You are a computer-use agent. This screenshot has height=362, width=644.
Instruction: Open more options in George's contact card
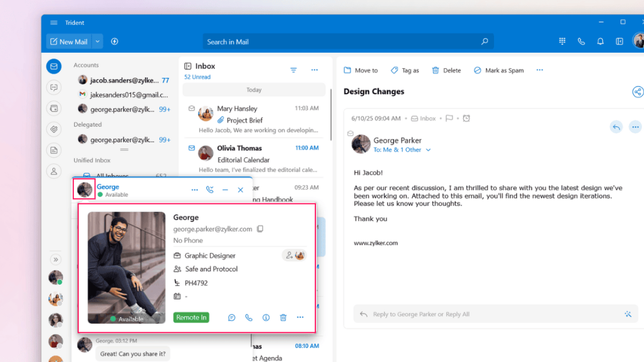point(300,317)
